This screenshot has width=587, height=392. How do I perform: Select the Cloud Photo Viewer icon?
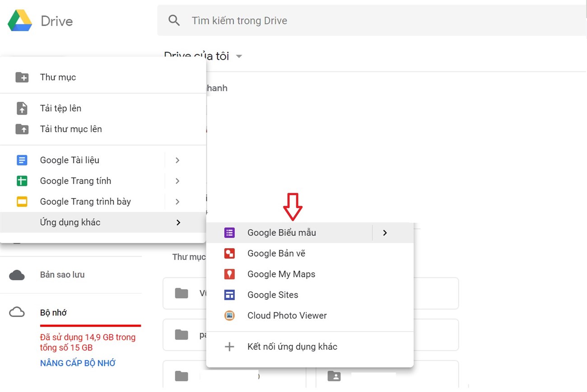tap(229, 315)
